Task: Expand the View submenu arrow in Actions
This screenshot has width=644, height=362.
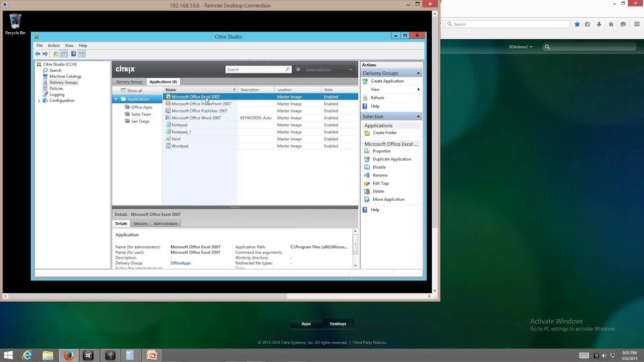Action: click(418, 89)
